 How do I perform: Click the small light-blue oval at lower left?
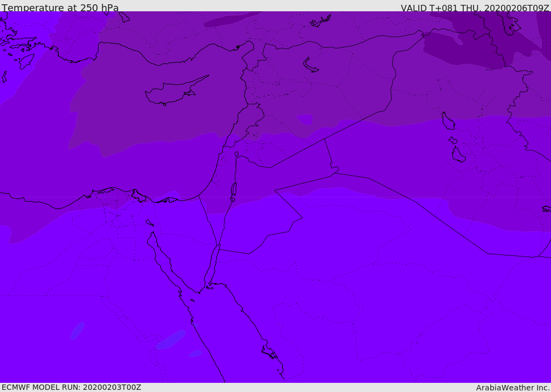click(77, 330)
